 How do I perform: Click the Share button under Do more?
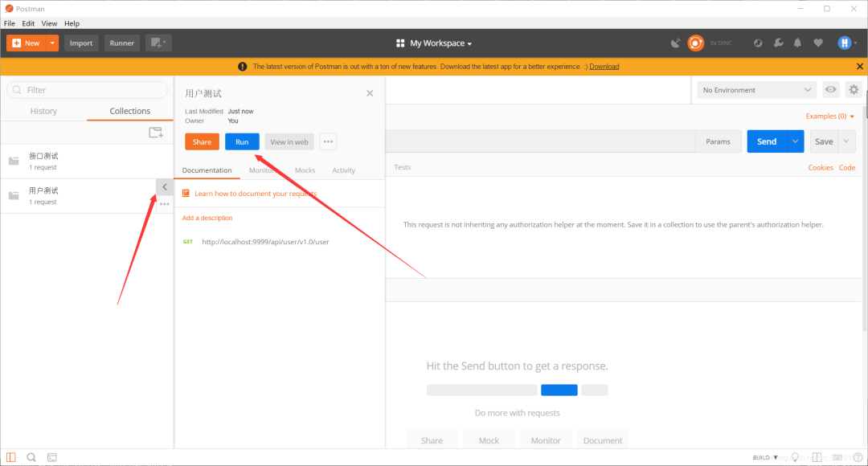[x=432, y=440]
